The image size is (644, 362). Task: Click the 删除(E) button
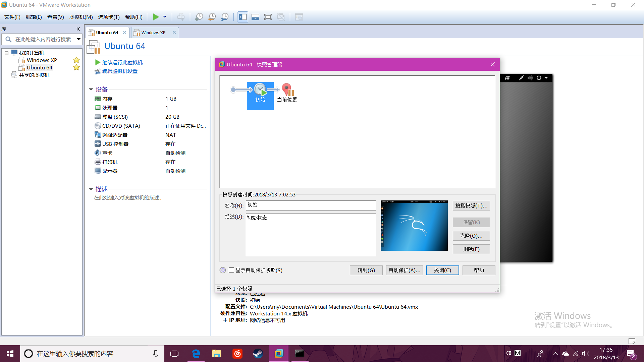pos(471,249)
